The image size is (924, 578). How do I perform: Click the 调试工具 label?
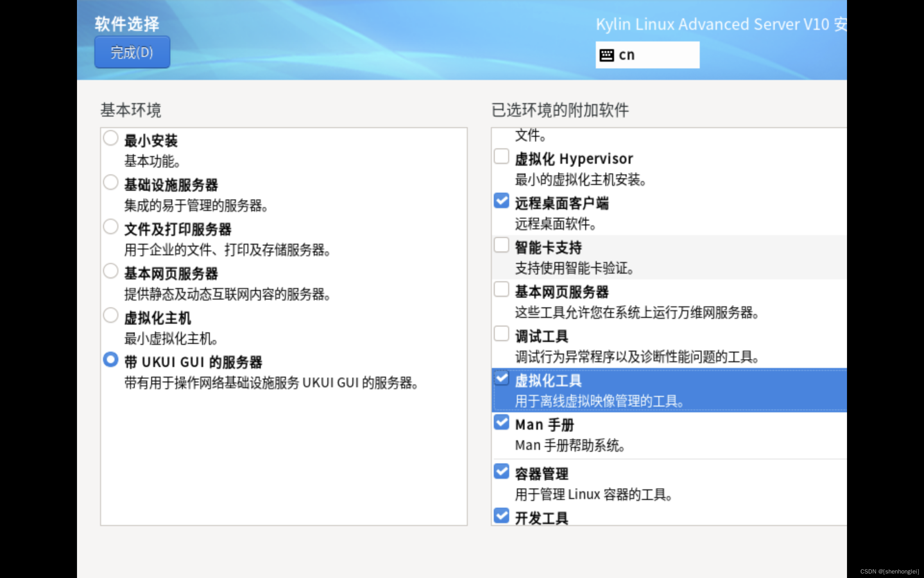[x=542, y=337]
